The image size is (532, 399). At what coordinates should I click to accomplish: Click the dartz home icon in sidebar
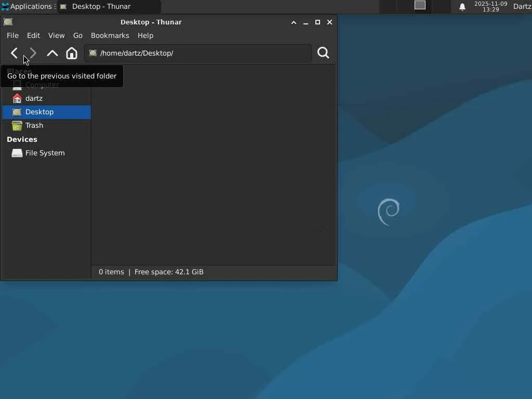click(x=17, y=98)
